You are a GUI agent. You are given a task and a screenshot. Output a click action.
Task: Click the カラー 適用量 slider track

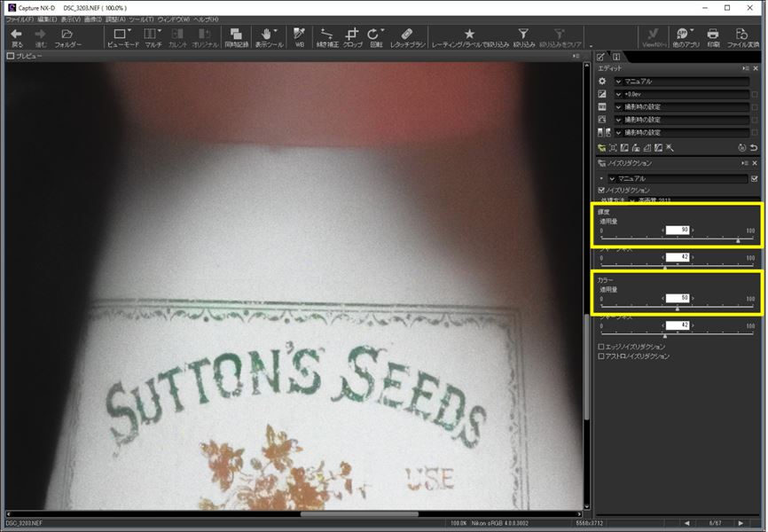678,307
